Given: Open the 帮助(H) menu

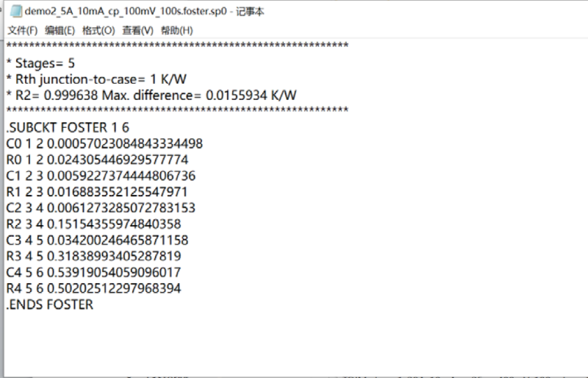Looking at the screenshot, I should pos(176,30).
